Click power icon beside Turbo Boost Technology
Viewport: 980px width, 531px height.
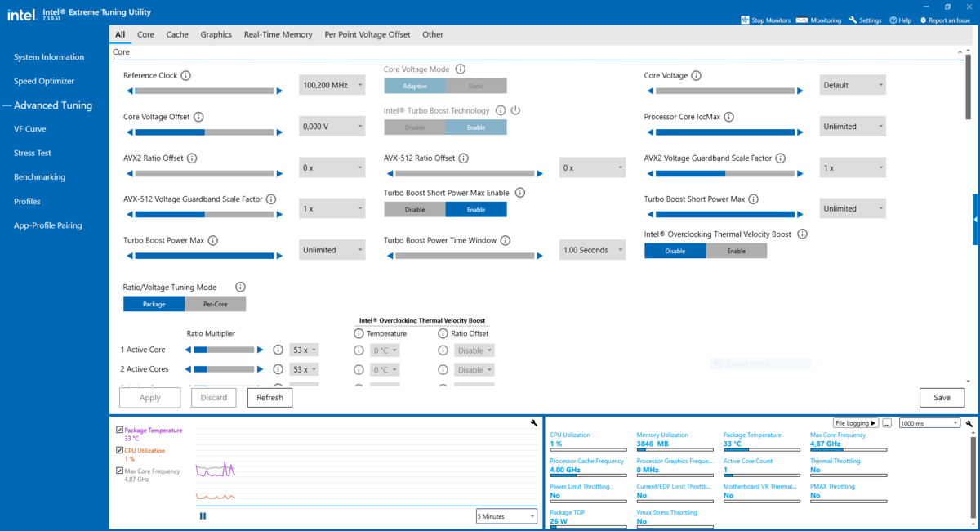coord(515,110)
